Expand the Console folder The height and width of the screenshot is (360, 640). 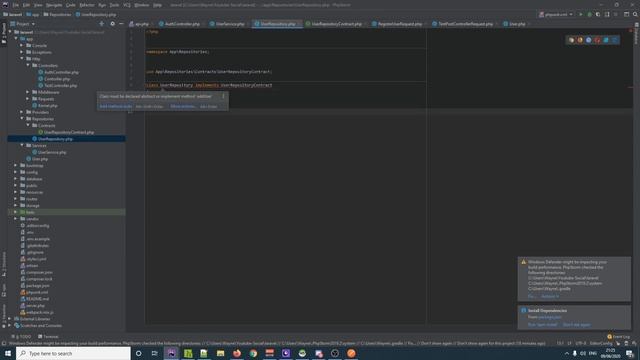22,46
